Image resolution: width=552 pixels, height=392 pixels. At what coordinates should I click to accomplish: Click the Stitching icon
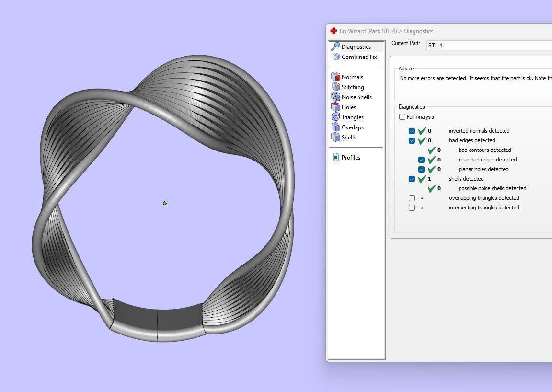coord(335,87)
